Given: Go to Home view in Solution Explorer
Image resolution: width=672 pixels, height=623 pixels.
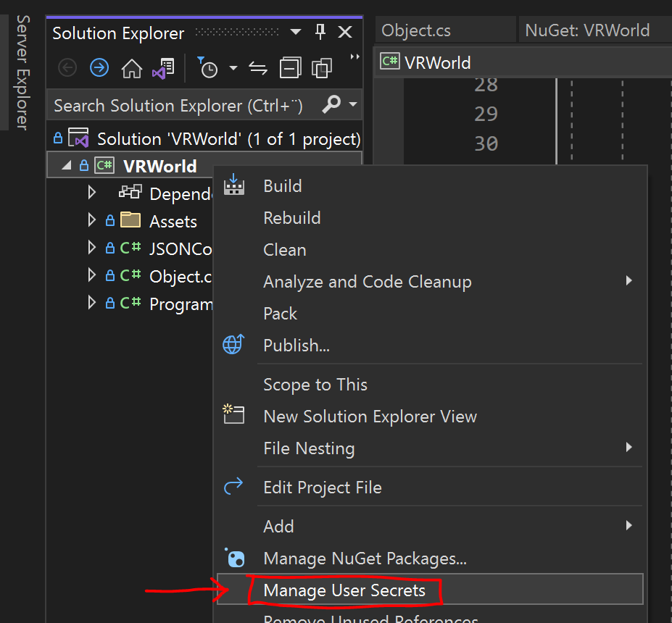Looking at the screenshot, I should point(131,68).
